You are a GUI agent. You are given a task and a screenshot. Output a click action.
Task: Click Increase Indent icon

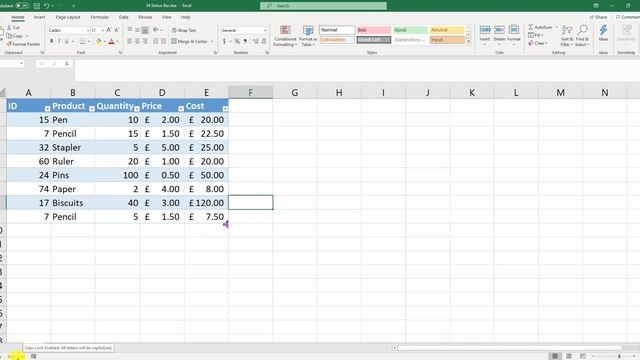point(163,41)
